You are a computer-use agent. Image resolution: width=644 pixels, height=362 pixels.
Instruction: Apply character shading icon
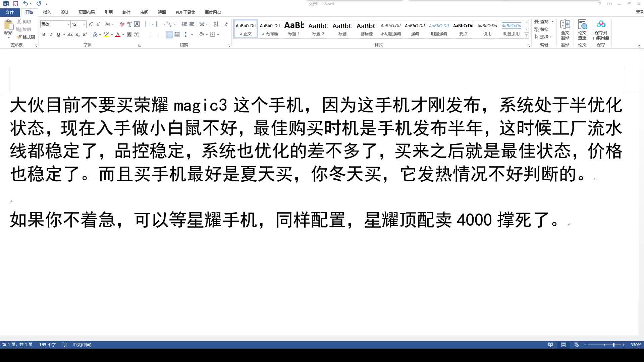129,35
